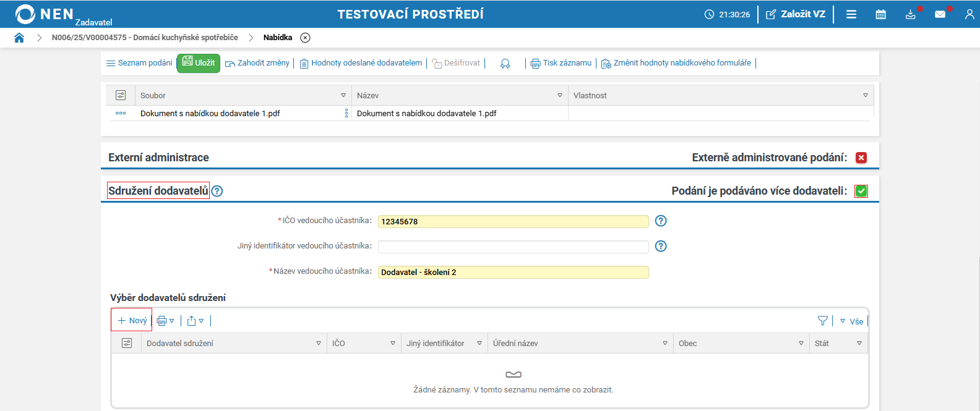Image resolution: width=980 pixels, height=411 pixels.
Task: Open Název column filter dropdown
Action: coord(560,95)
